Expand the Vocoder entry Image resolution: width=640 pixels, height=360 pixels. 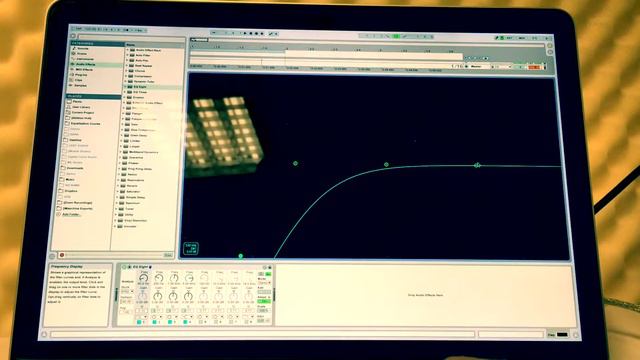click(116, 226)
